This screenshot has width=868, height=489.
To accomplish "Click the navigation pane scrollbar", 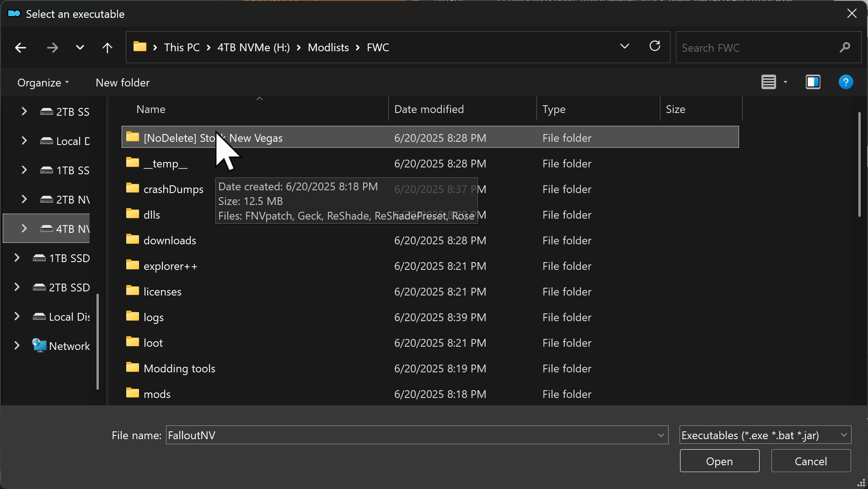I will 97,341.
